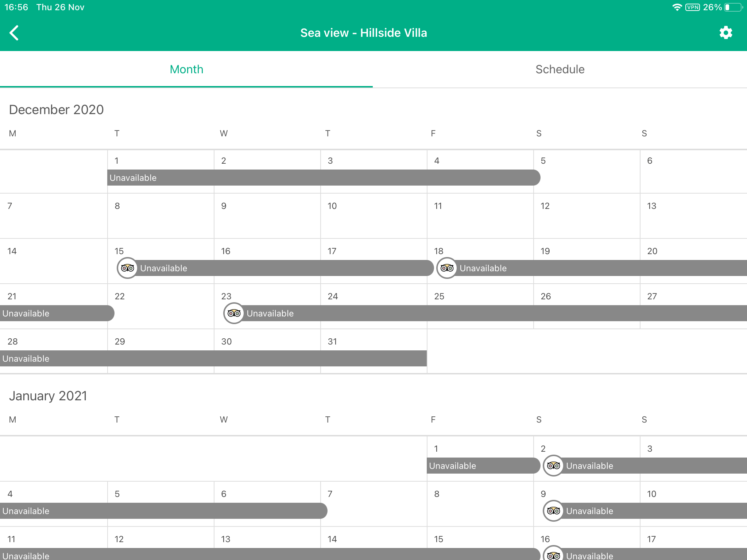Tap the 16:56 clock in status bar

(x=16, y=7)
